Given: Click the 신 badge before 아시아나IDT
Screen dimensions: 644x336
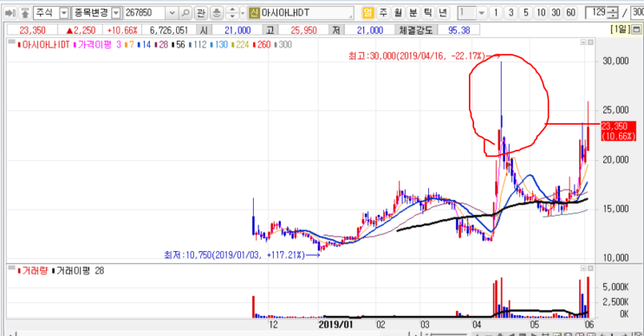Looking at the screenshot, I should coord(254,13).
